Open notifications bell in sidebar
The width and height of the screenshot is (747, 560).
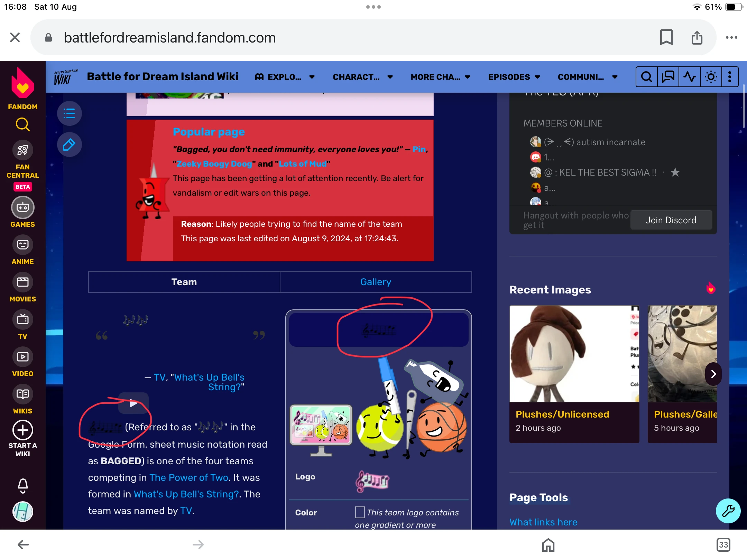coord(23,485)
